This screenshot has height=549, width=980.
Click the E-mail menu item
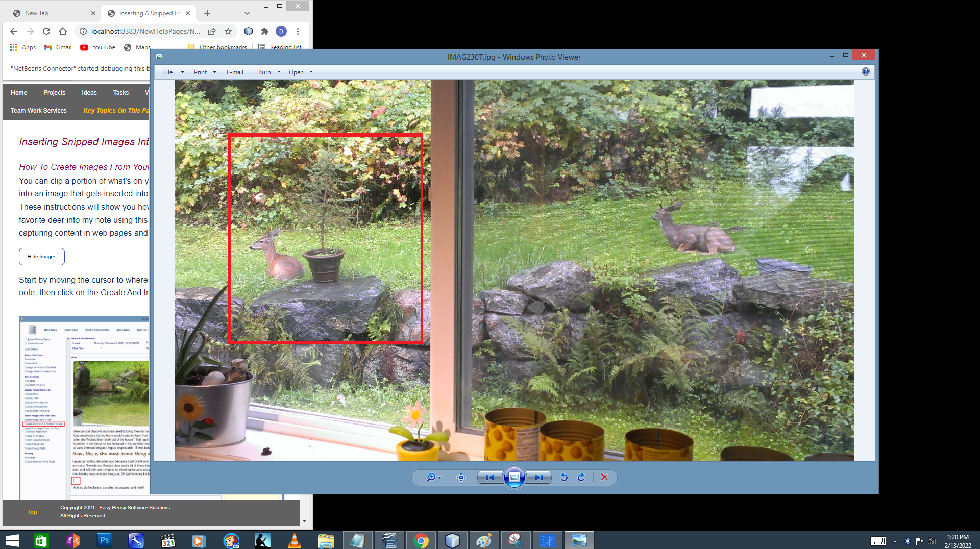(x=235, y=72)
